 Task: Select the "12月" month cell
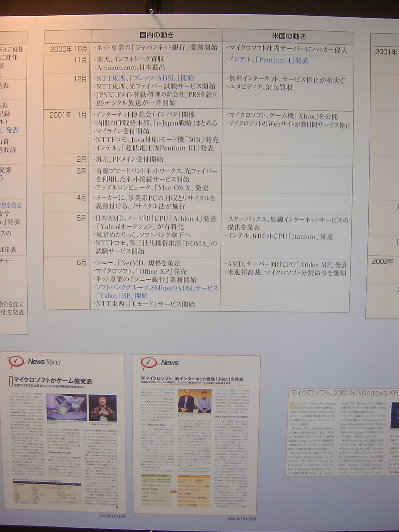click(x=80, y=79)
